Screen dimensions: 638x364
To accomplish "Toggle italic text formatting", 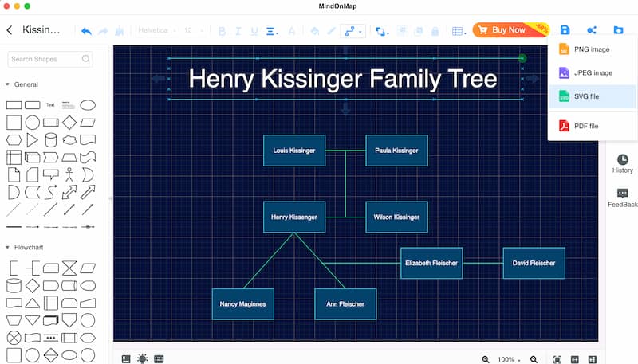I will [x=238, y=31].
